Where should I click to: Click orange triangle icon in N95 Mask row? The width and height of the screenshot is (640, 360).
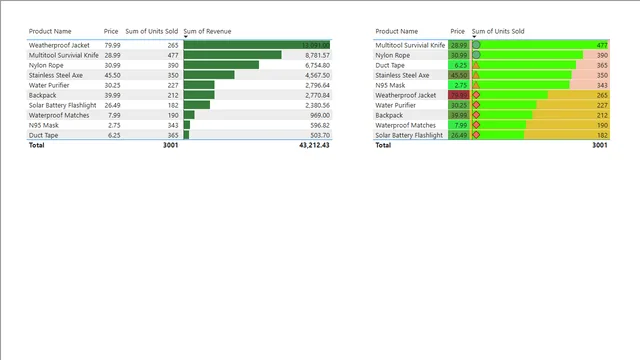pyautogui.click(x=476, y=85)
